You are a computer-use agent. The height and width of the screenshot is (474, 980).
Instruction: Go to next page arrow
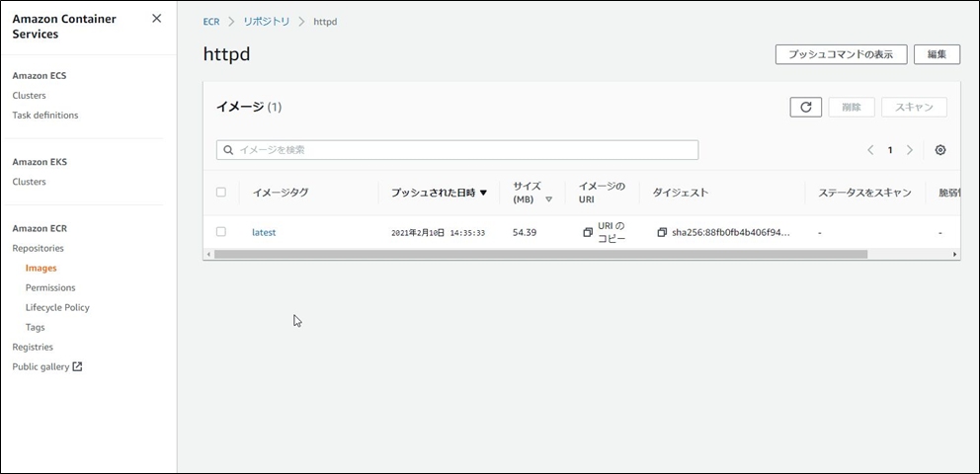910,150
